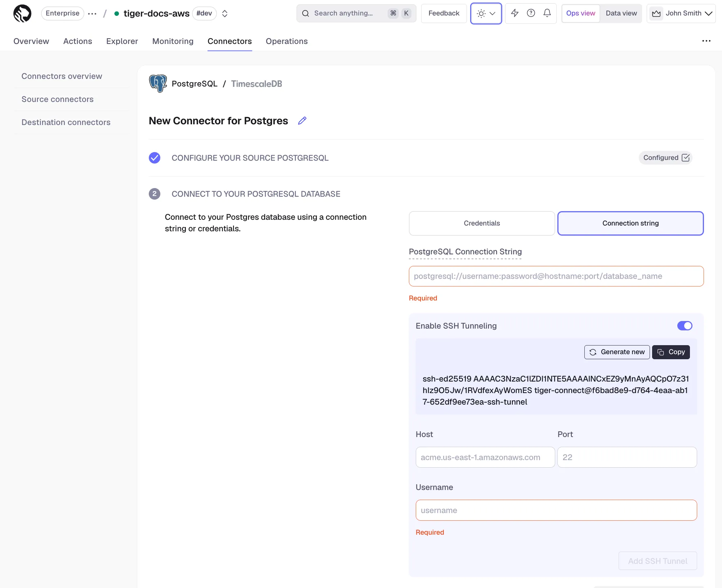Screen dimensions: 722x588
Task: Open the more options ellipsis in tab bar
Action: pos(706,41)
